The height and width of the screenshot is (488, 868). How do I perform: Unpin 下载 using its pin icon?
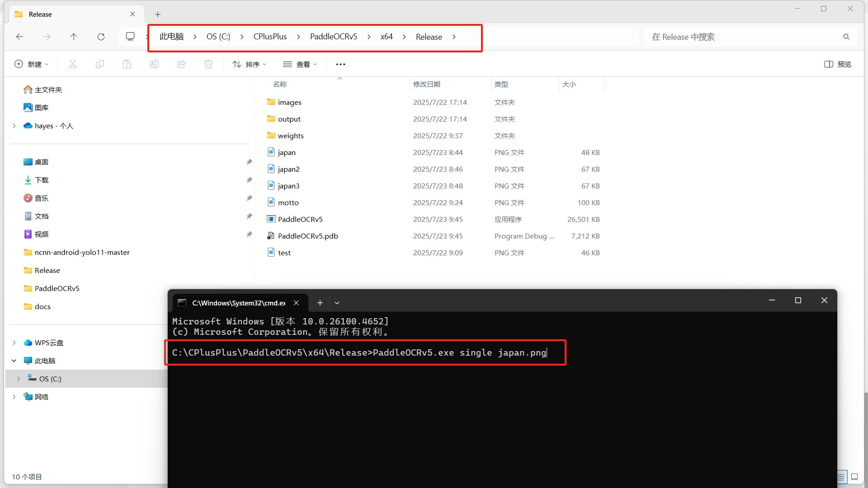(x=249, y=180)
